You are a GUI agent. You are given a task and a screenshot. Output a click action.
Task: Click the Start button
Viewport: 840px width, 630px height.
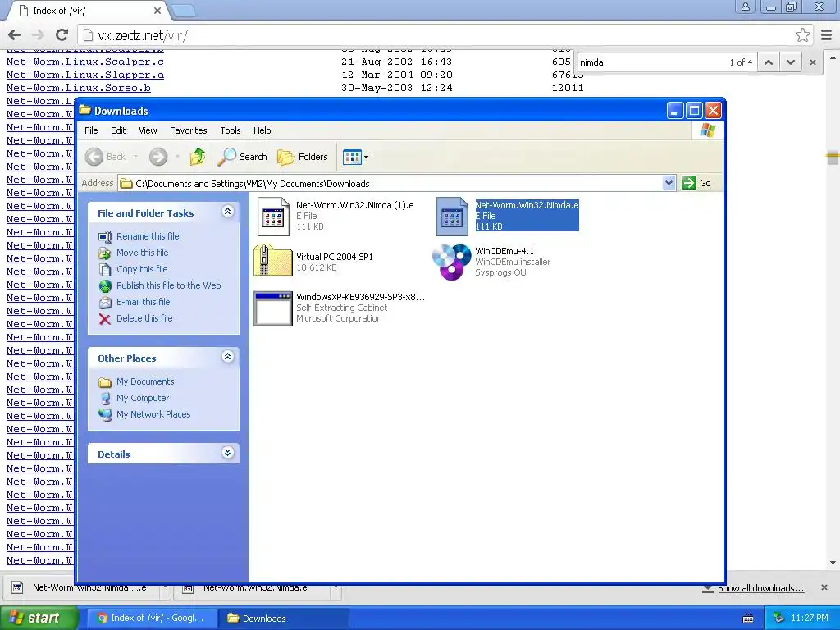[x=39, y=619]
